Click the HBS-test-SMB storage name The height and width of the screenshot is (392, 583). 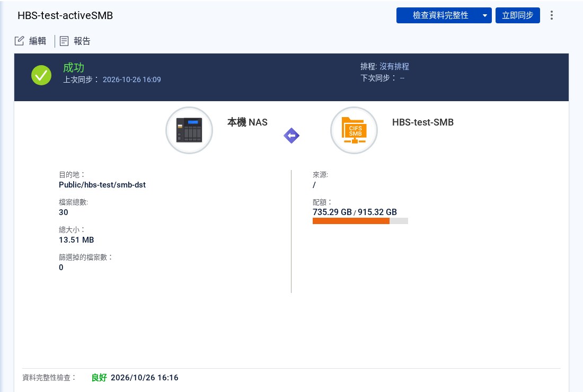click(423, 122)
